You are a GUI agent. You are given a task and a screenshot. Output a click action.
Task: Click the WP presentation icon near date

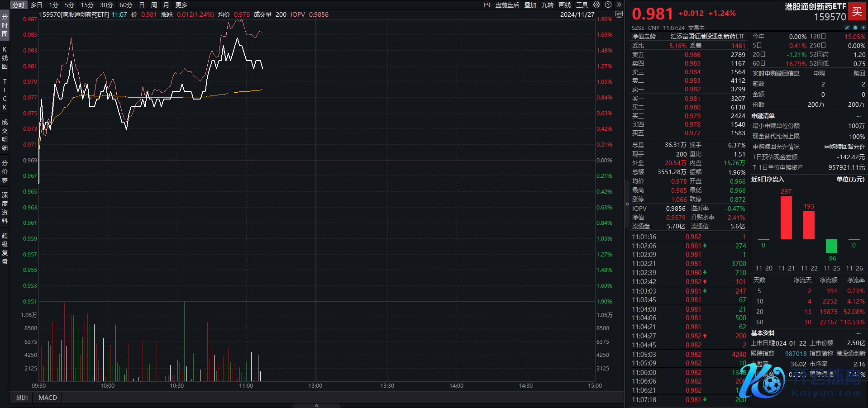pyautogui.click(x=619, y=14)
